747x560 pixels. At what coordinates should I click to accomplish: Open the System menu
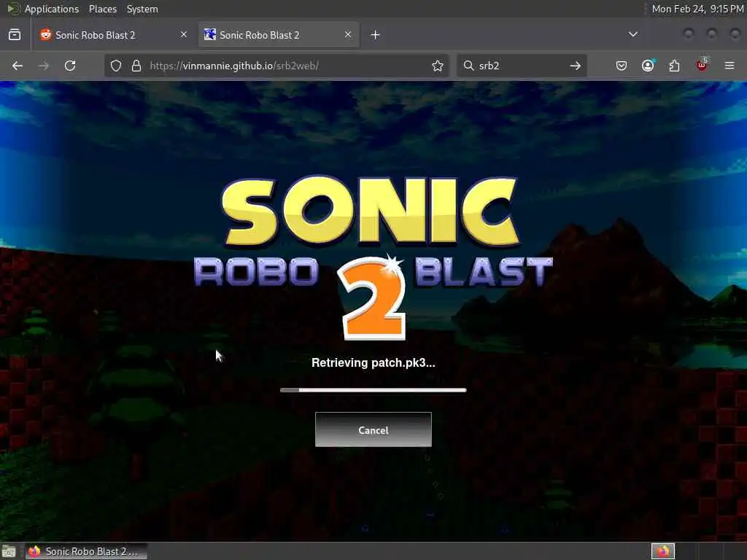142,9
